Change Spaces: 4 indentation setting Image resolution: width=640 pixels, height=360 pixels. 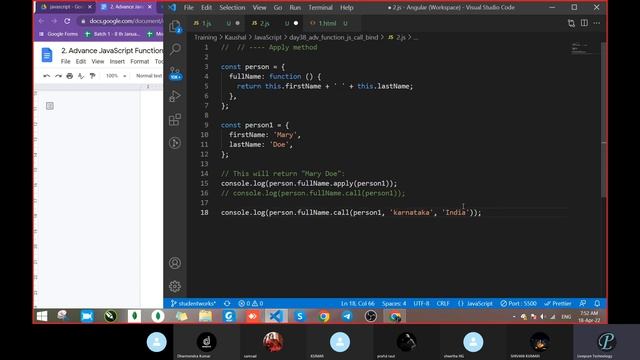tap(394, 303)
